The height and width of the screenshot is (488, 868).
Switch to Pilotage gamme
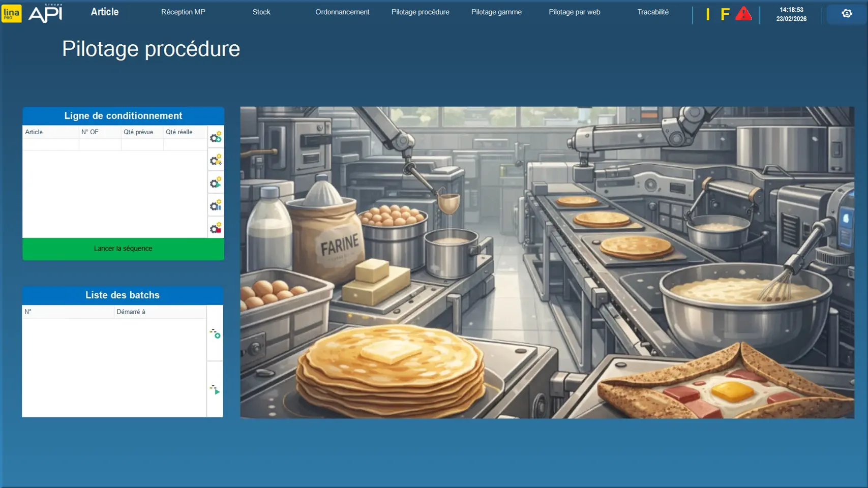click(x=496, y=12)
